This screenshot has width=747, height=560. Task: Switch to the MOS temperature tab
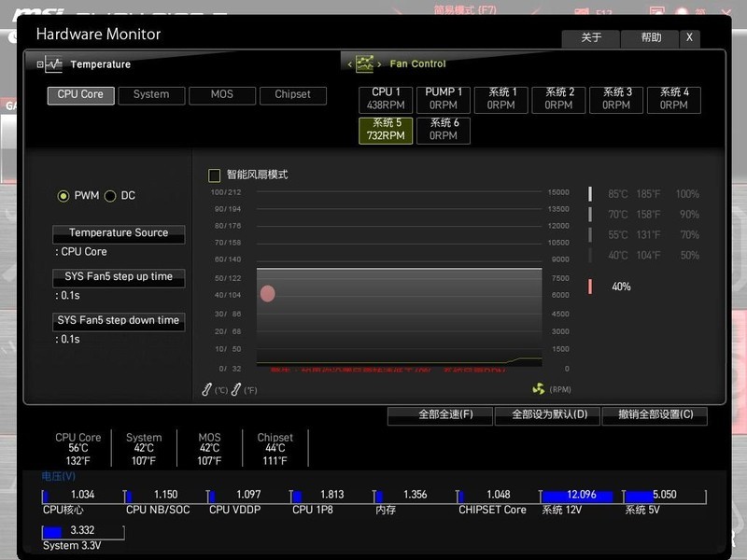(222, 95)
